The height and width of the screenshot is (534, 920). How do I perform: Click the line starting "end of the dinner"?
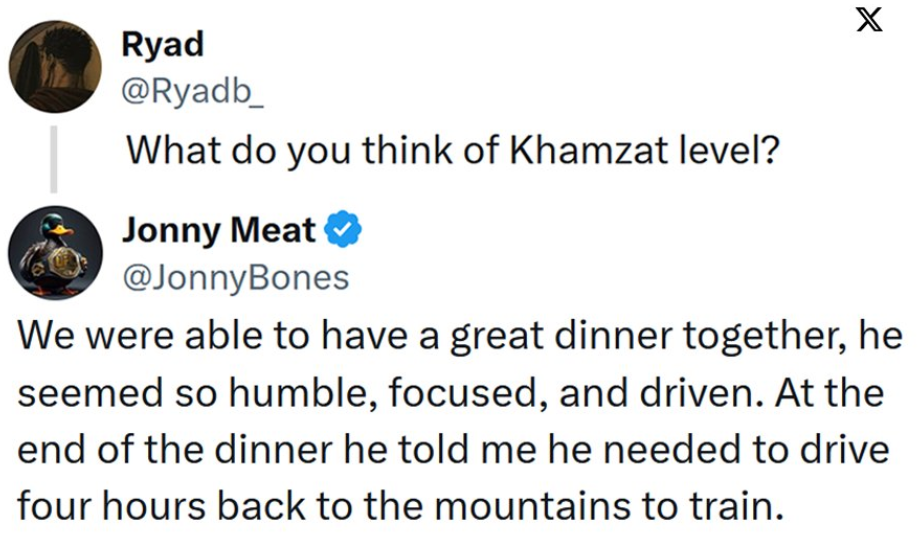point(453,449)
